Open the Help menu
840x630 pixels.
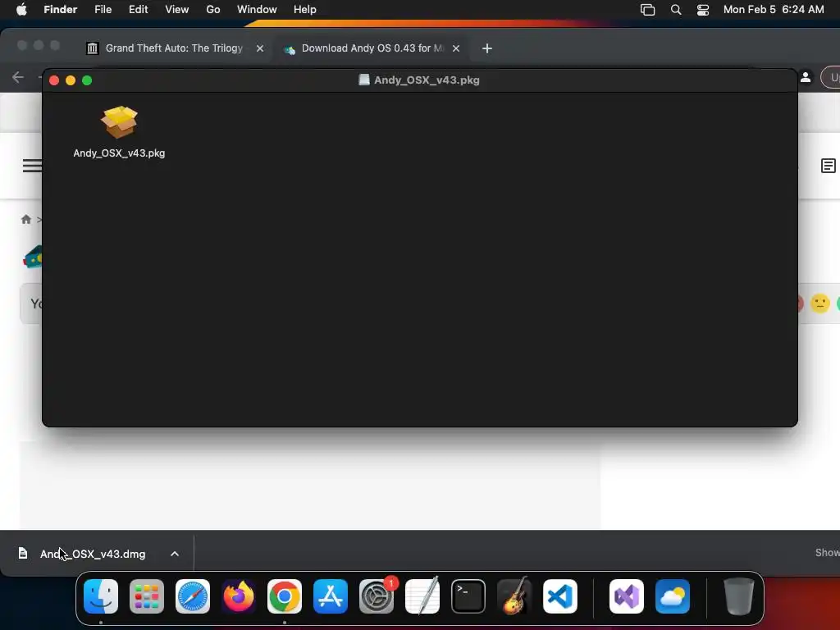[x=305, y=9]
